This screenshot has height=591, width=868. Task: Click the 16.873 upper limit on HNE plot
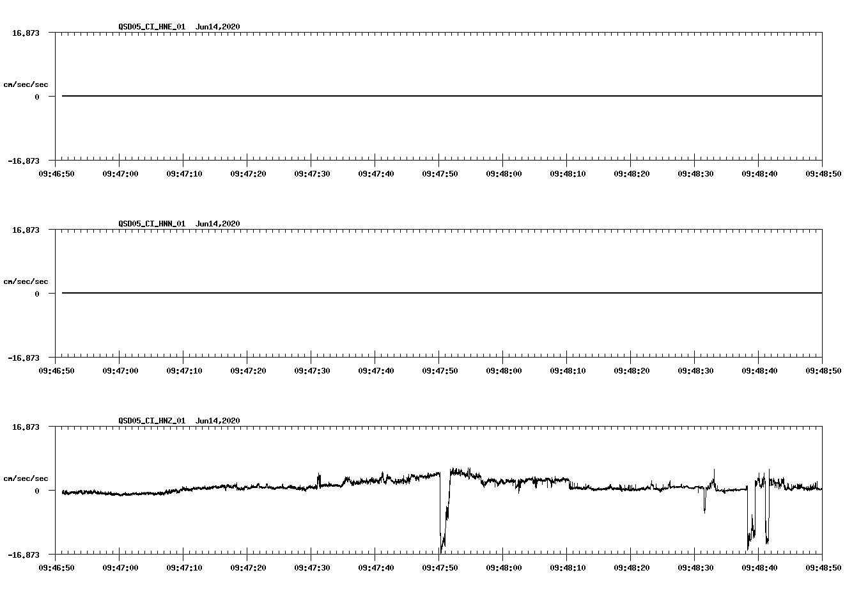(x=26, y=33)
